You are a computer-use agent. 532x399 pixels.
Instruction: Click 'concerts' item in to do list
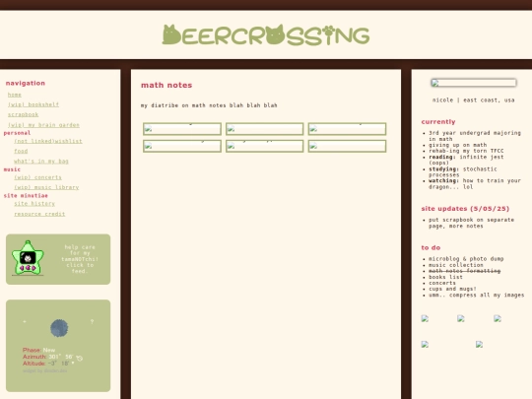442,283
